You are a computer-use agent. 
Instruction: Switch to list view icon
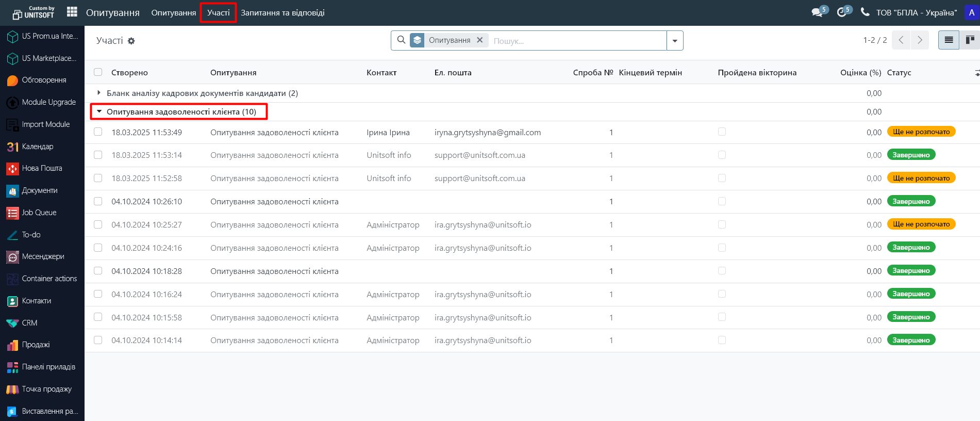[x=949, y=40]
